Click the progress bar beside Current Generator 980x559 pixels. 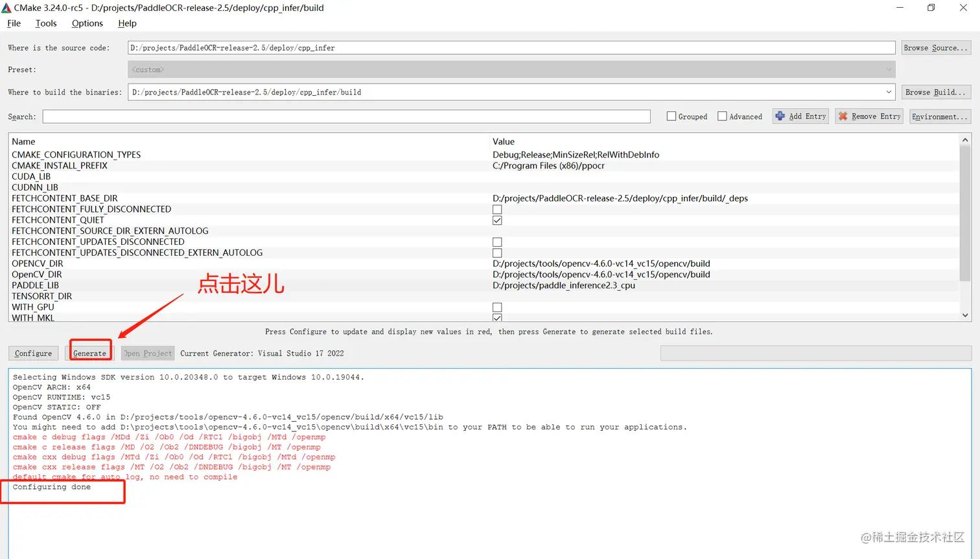coord(816,353)
